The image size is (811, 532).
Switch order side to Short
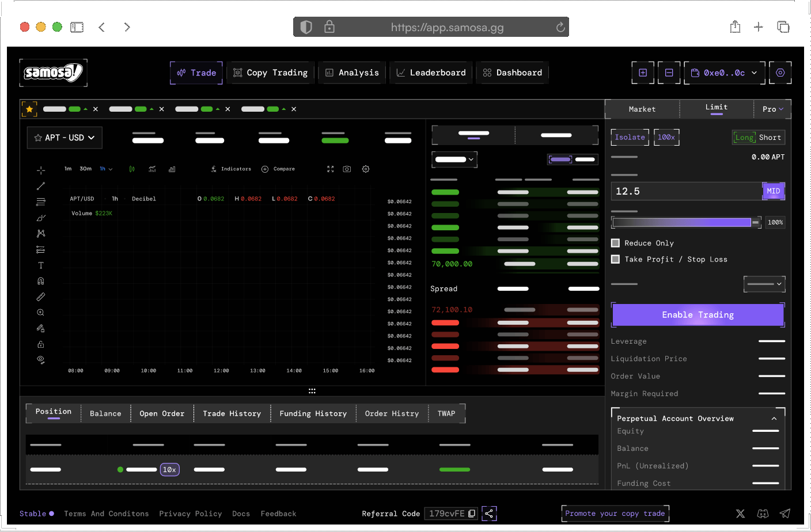[770, 138]
